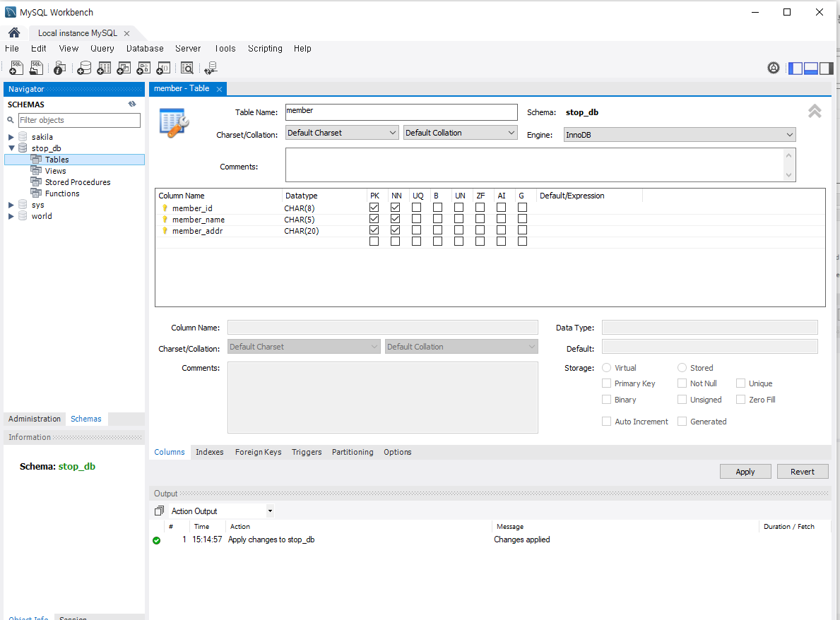Click the Filter objects search field

(x=79, y=120)
